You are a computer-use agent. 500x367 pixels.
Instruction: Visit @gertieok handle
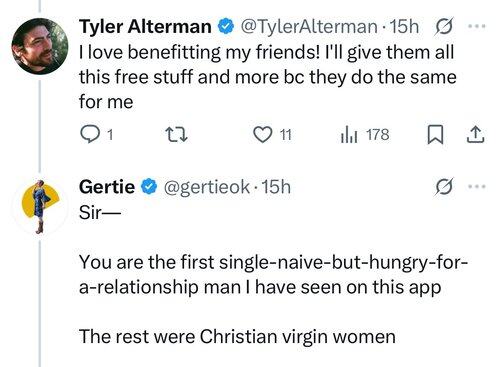point(206,187)
